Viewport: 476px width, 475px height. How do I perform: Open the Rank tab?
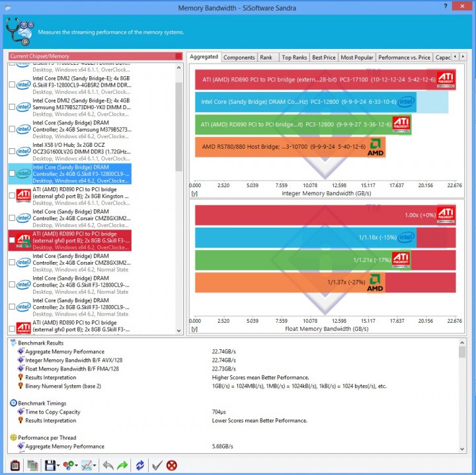(x=268, y=58)
